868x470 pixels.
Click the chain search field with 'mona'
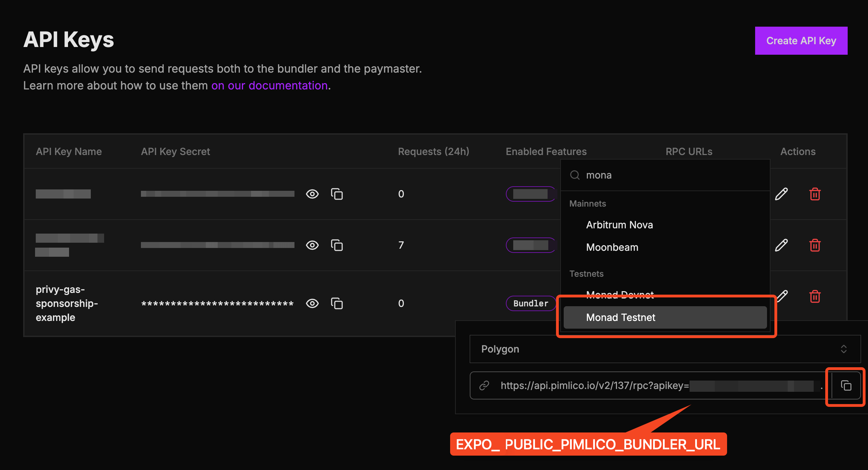(x=666, y=175)
